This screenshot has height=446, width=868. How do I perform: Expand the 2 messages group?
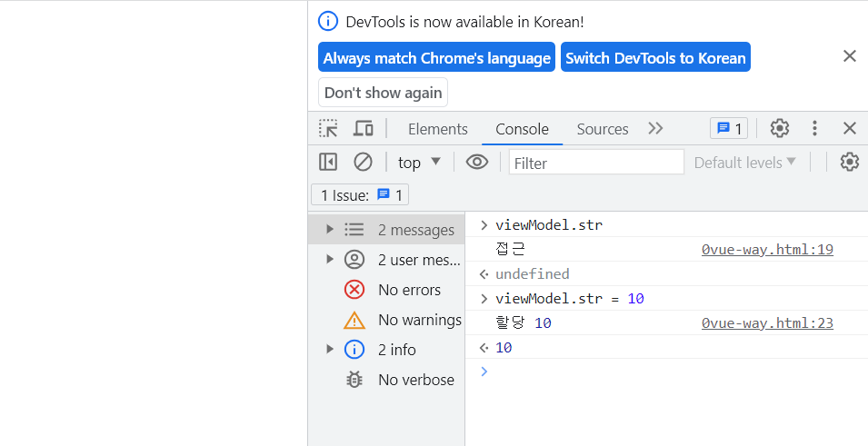[x=330, y=229]
